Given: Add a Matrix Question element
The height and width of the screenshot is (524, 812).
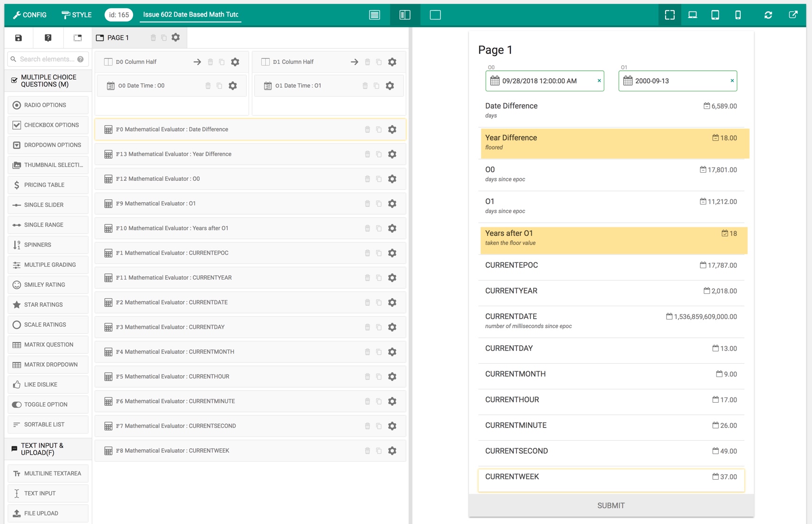Looking at the screenshot, I should pyautogui.click(x=48, y=345).
